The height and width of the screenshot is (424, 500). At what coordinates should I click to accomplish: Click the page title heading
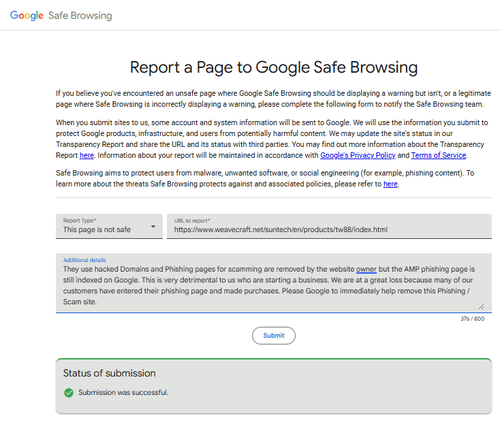coord(274,67)
